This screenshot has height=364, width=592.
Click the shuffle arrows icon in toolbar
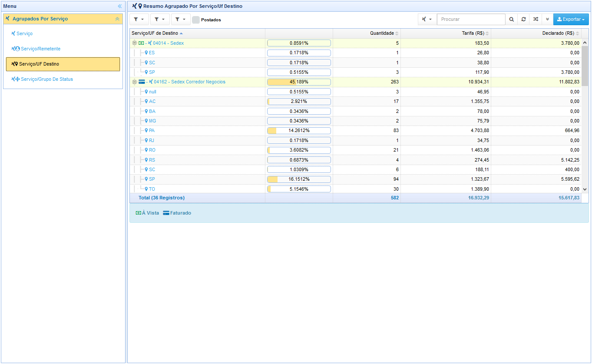pos(536,19)
